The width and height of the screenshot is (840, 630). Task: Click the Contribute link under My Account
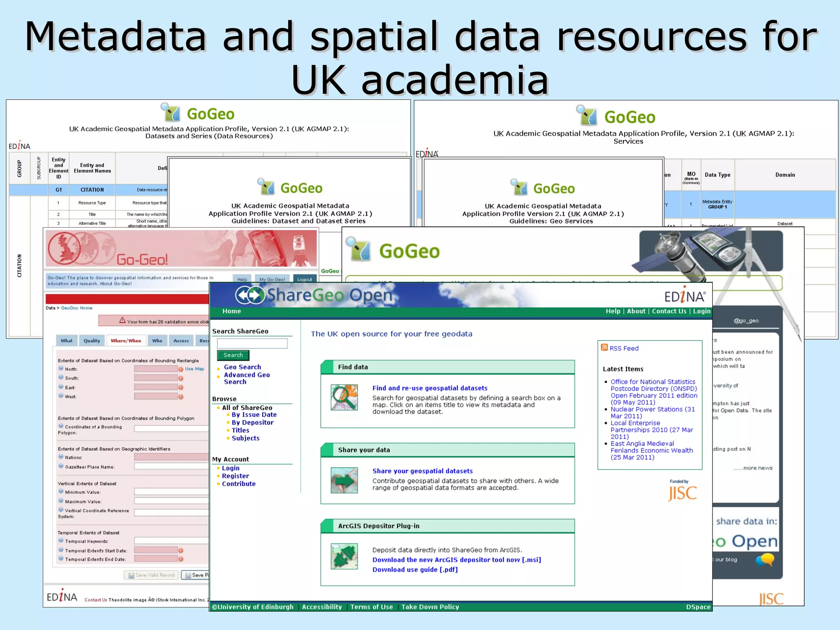point(239,484)
